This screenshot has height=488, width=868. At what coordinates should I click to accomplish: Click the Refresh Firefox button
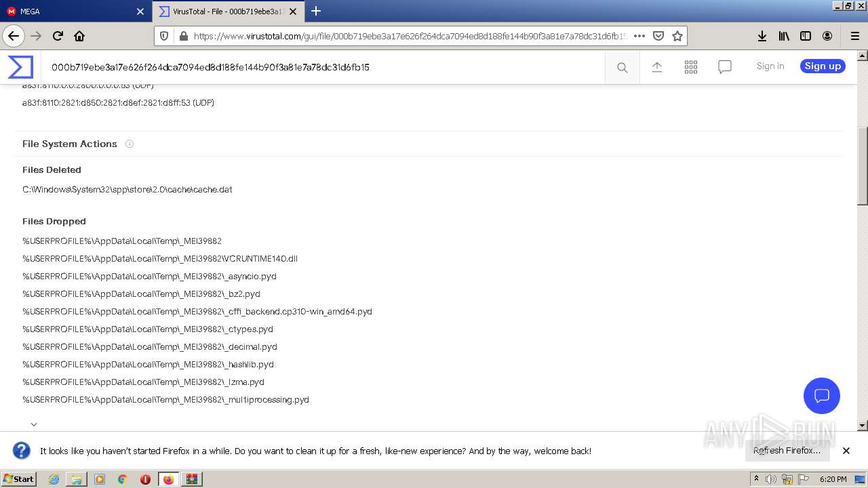pos(787,450)
